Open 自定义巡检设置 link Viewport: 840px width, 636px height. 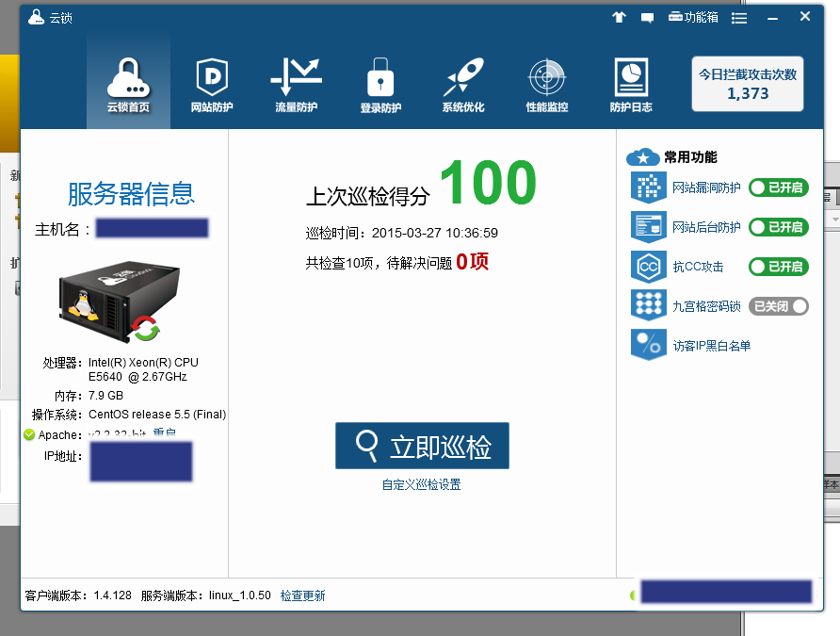pos(421,485)
